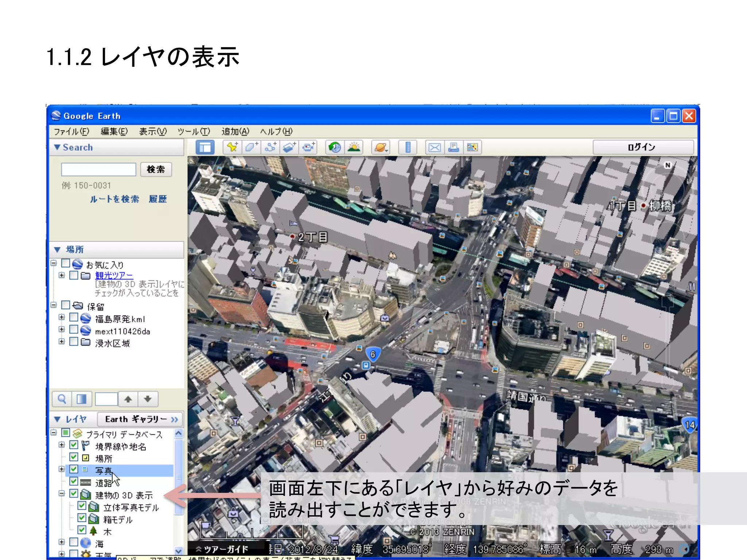Check the お気に入り checkbox

pos(66,263)
